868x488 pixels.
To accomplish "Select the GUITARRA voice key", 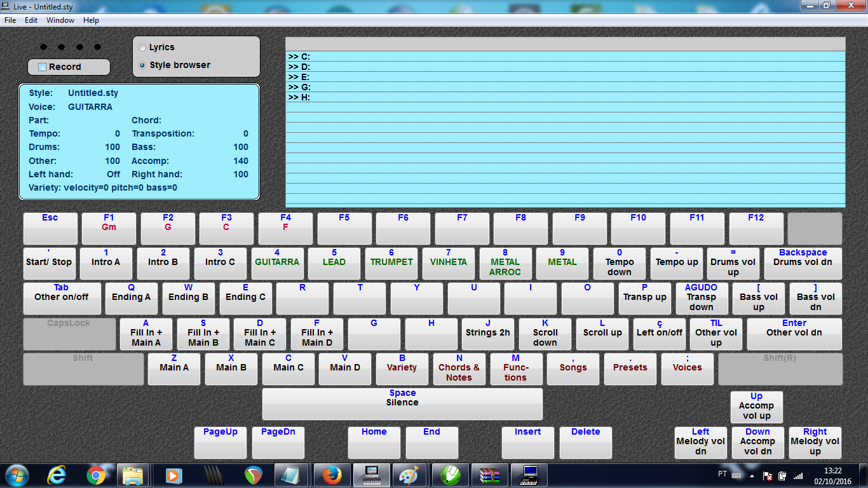I will [277, 264].
